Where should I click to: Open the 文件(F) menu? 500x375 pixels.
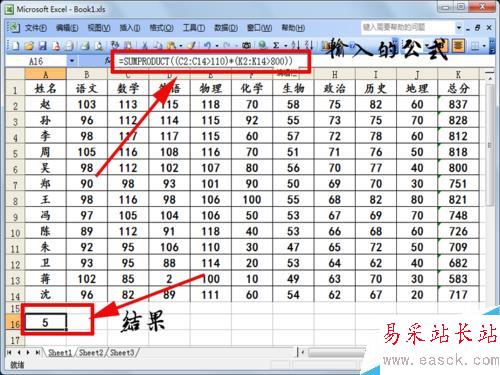tap(36, 28)
